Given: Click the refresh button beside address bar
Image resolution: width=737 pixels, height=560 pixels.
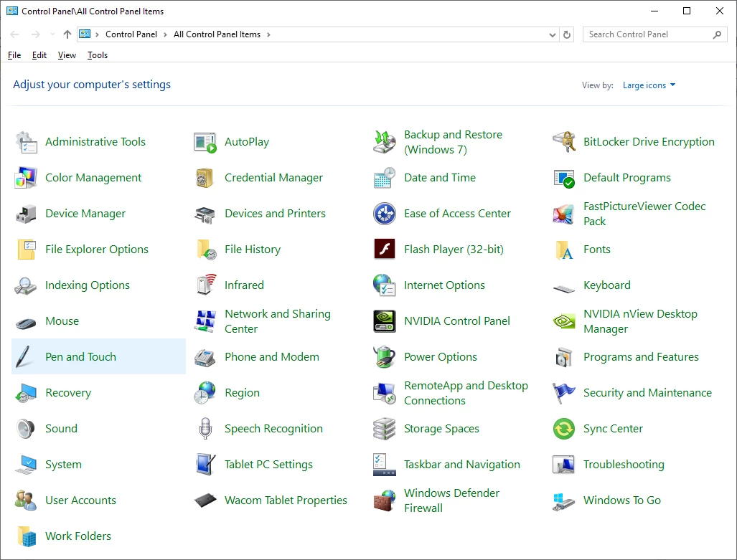Looking at the screenshot, I should pyautogui.click(x=567, y=34).
